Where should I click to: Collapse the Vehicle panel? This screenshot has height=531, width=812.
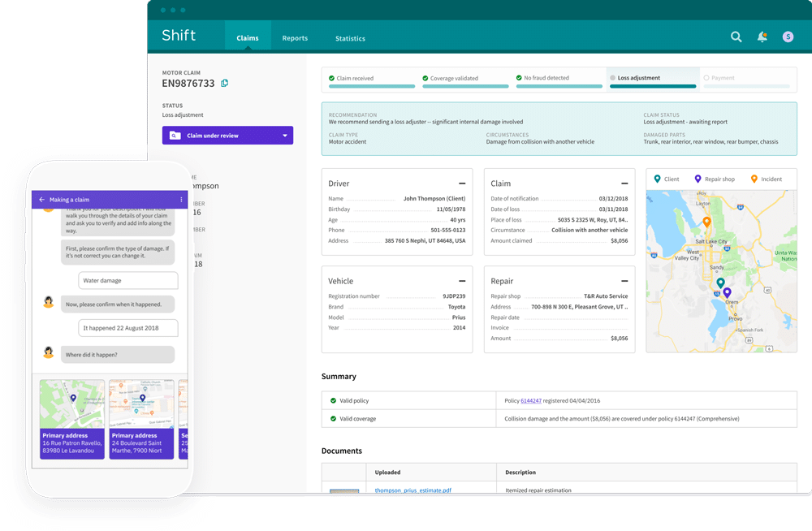coord(462,281)
